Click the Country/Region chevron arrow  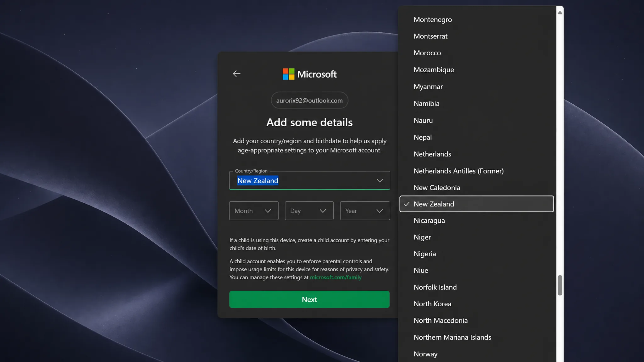click(380, 181)
